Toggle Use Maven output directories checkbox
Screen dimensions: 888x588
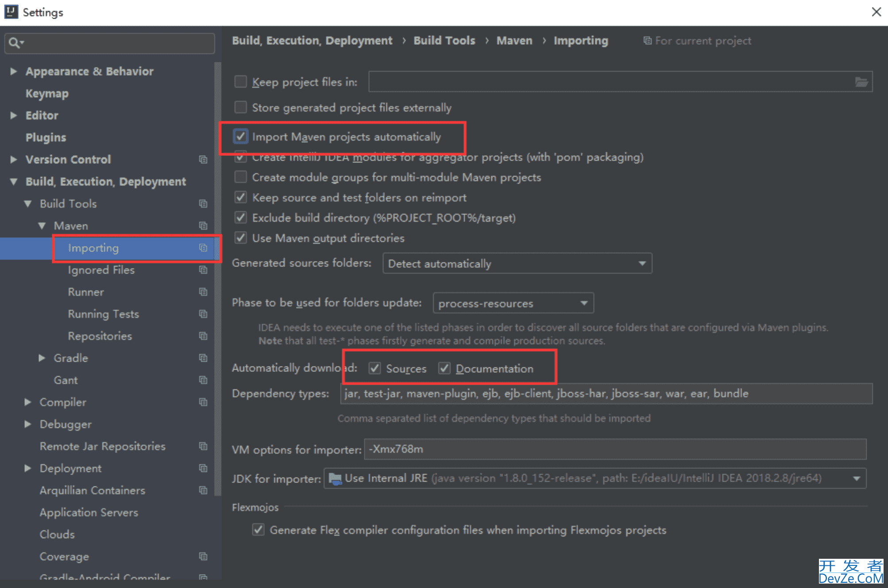(x=240, y=238)
